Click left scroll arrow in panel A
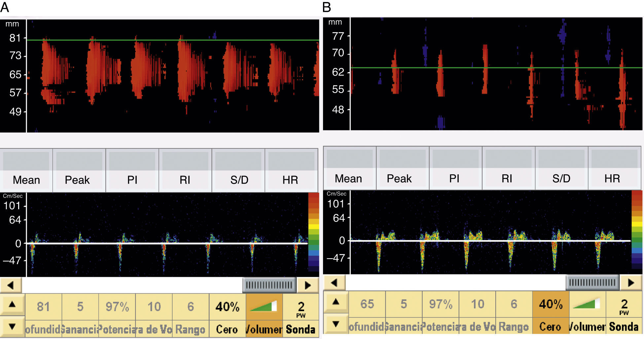Viewport: 644px width, 339px height. [x=11, y=285]
